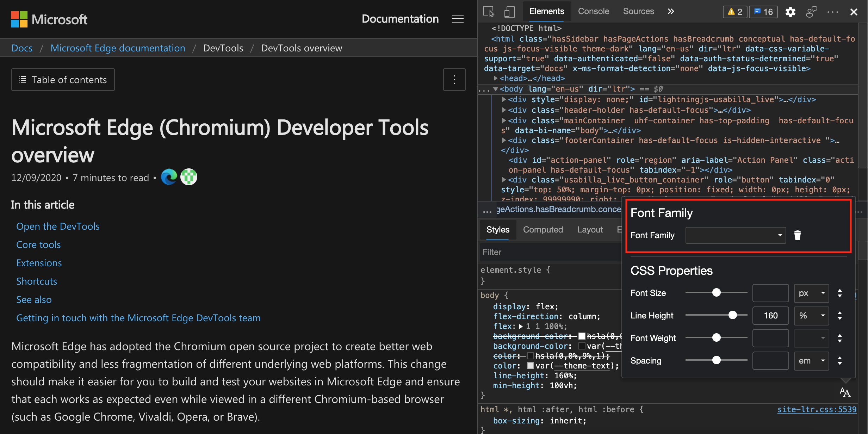Click the three-dot page options menu
Image resolution: width=868 pixels, height=434 pixels.
[x=454, y=80]
